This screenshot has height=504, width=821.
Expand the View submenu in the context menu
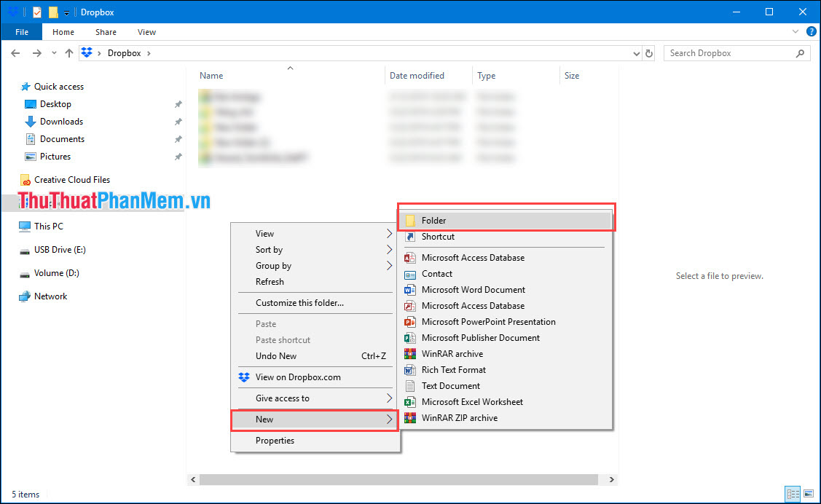pos(315,233)
